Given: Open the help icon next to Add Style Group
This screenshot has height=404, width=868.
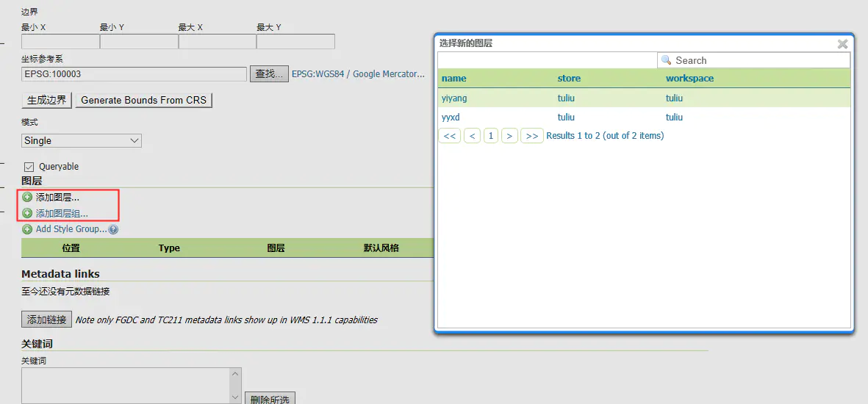Looking at the screenshot, I should [x=113, y=229].
